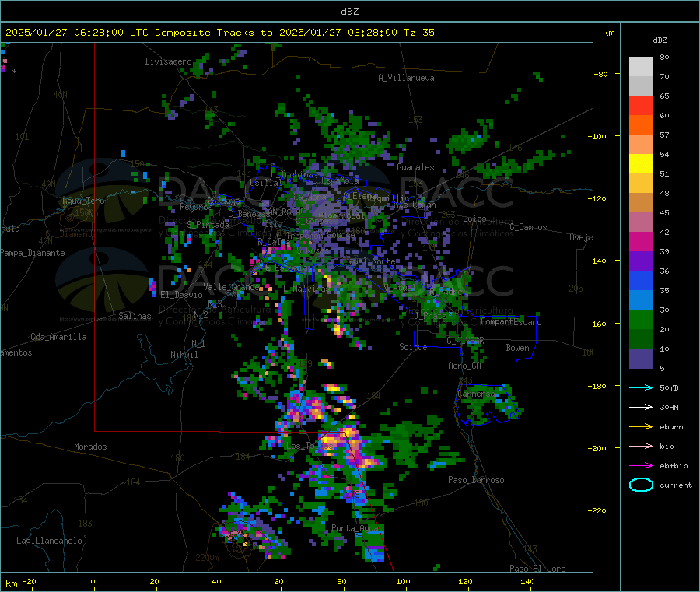This screenshot has width=700, height=592.
Task: Click the Paso_Barroso map label
Action: [x=476, y=480]
